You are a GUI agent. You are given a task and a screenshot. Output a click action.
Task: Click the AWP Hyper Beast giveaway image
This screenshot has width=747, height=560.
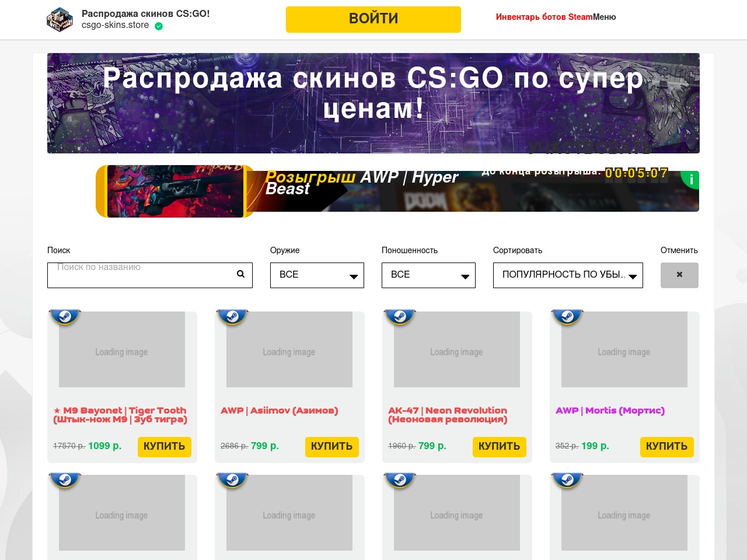tap(175, 191)
